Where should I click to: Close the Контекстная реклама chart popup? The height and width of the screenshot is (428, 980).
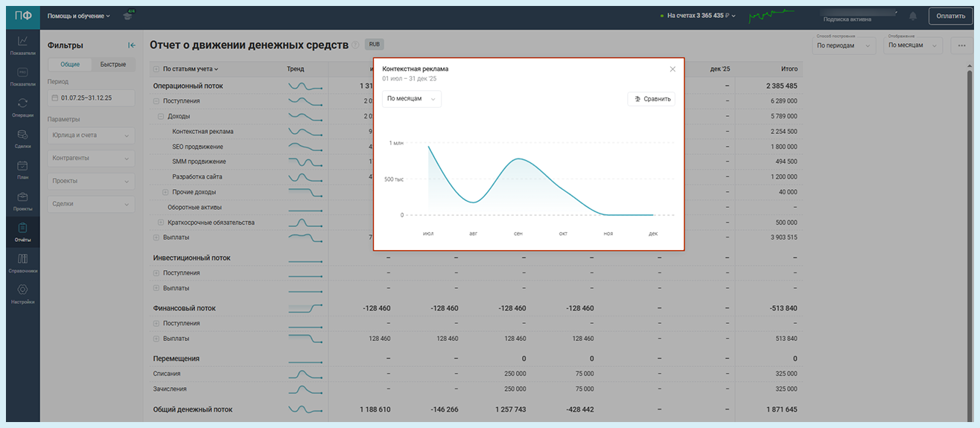[672, 69]
